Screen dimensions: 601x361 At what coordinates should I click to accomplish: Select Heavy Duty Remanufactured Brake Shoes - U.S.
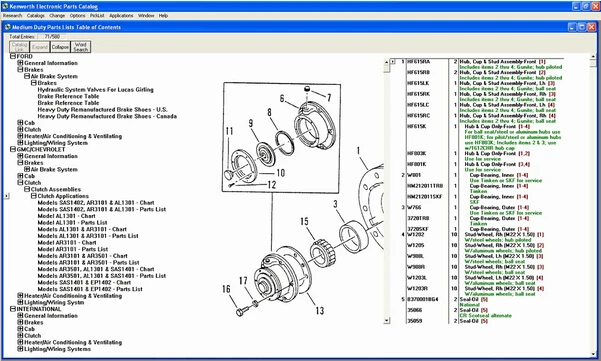click(x=102, y=110)
